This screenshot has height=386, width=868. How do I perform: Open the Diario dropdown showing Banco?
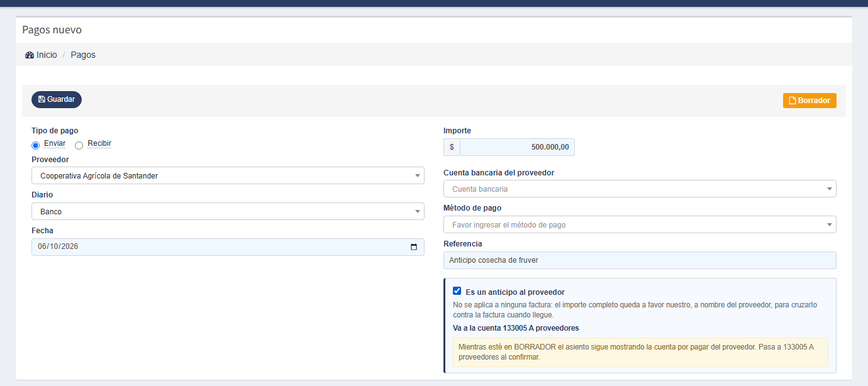[x=228, y=211]
